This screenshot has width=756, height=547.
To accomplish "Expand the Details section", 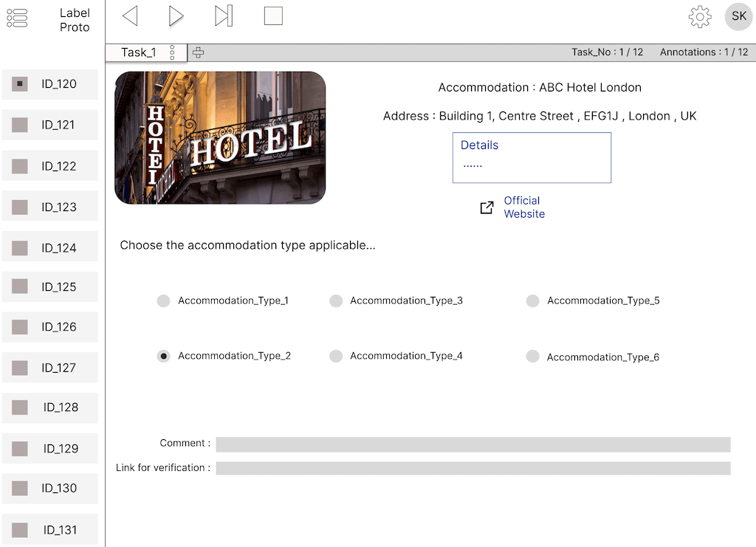I will [479, 145].
